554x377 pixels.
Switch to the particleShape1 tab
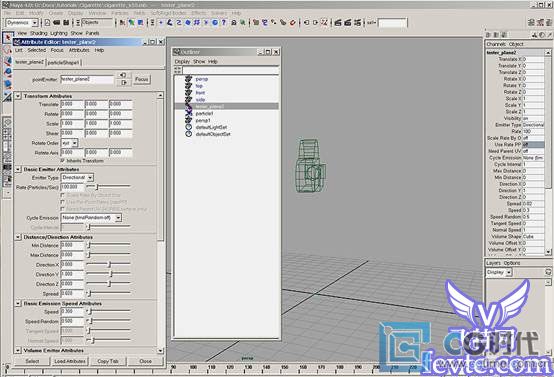(x=64, y=63)
